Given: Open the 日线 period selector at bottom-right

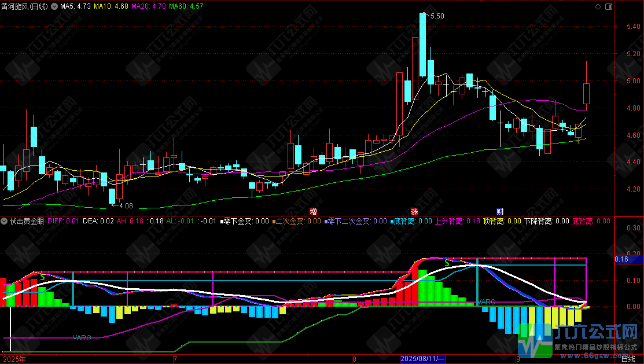Looking at the screenshot, I should click(628, 359).
